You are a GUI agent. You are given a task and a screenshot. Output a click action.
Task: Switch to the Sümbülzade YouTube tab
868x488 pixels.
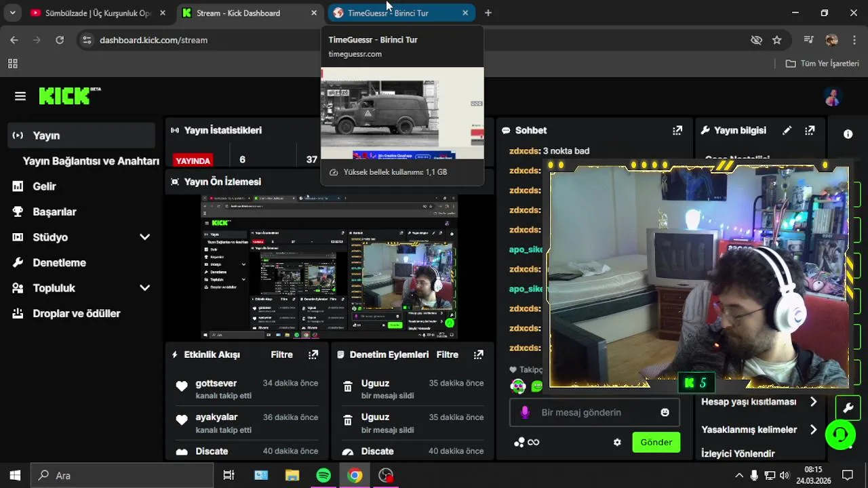click(x=98, y=13)
